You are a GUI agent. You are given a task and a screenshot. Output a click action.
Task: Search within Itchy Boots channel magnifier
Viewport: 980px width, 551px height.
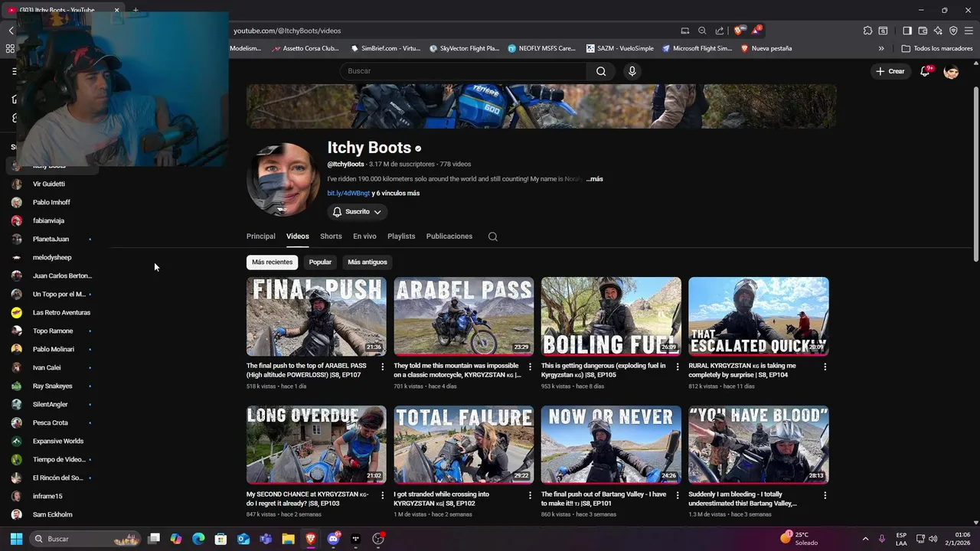pos(493,236)
